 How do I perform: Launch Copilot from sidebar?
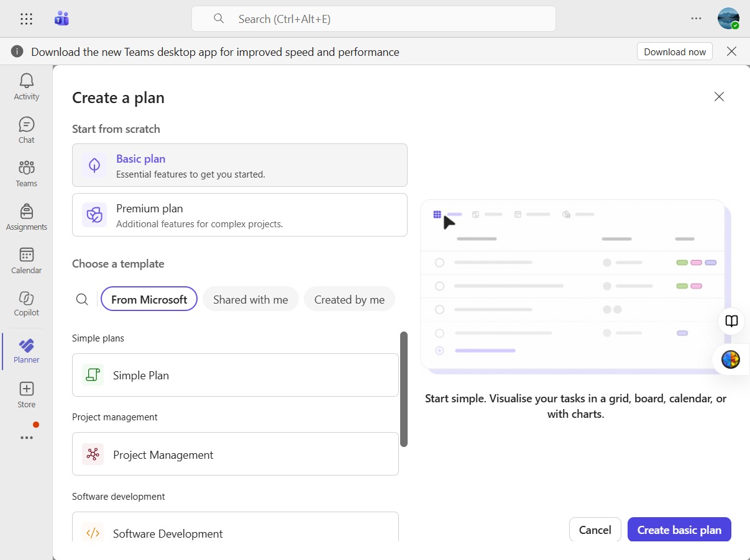point(26,303)
